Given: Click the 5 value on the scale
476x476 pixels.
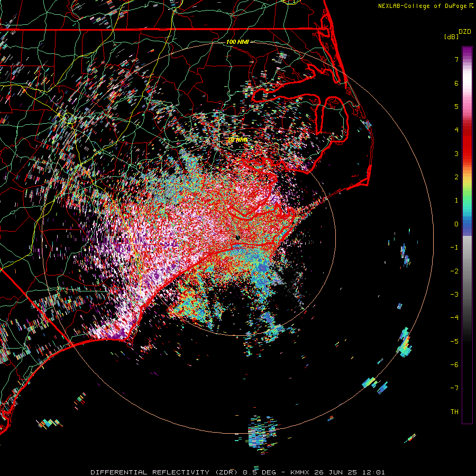Looking at the screenshot, I should 456,106.
